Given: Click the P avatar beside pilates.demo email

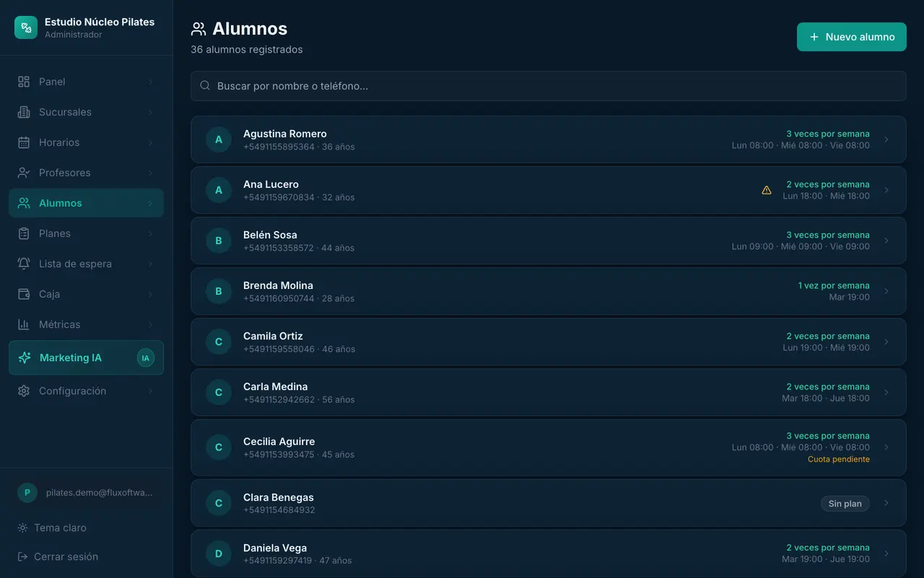Looking at the screenshot, I should click(27, 493).
